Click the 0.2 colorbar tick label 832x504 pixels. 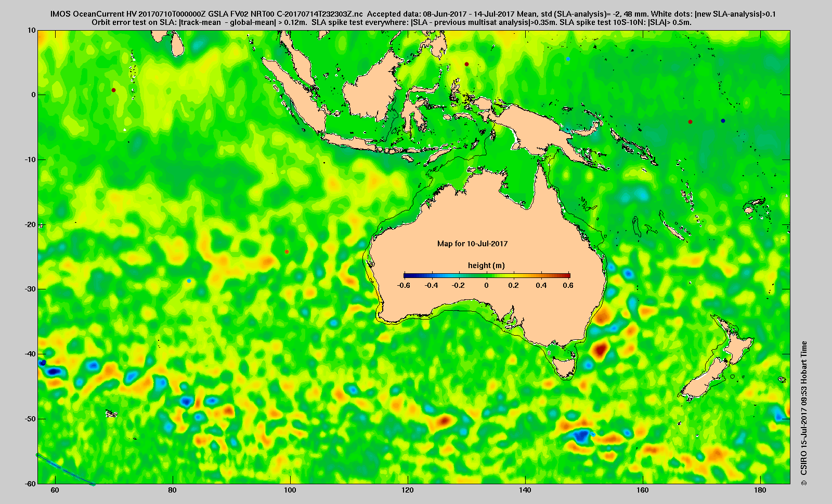tap(514, 285)
